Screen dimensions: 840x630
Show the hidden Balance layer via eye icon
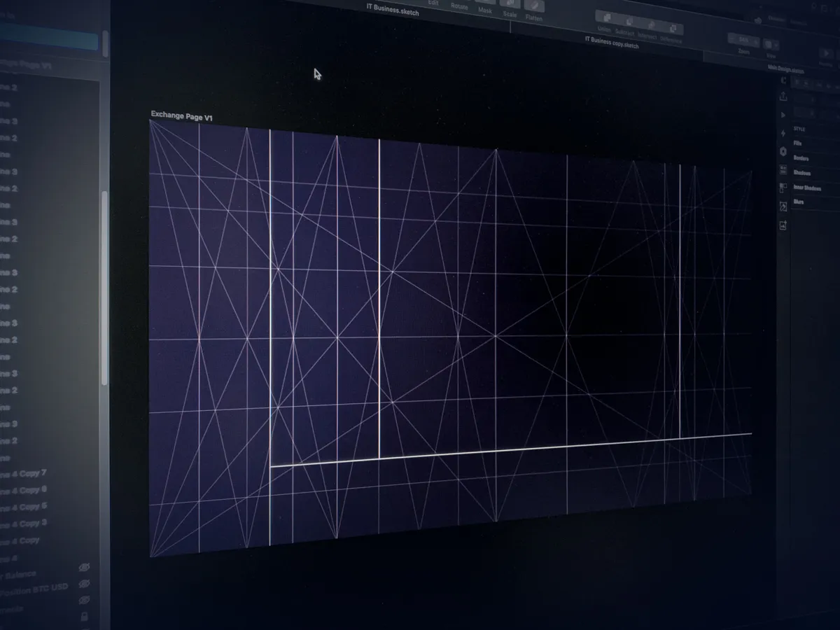[x=84, y=566]
